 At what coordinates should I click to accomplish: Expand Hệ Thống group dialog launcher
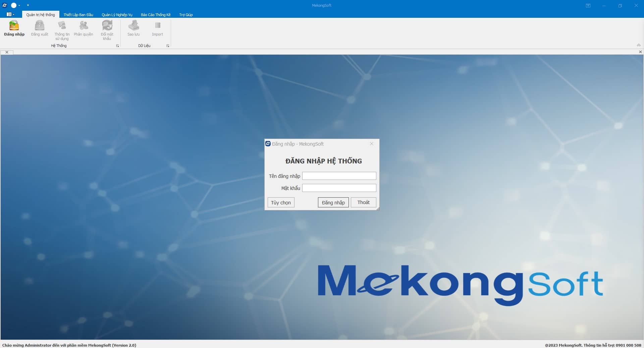point(117,46)
